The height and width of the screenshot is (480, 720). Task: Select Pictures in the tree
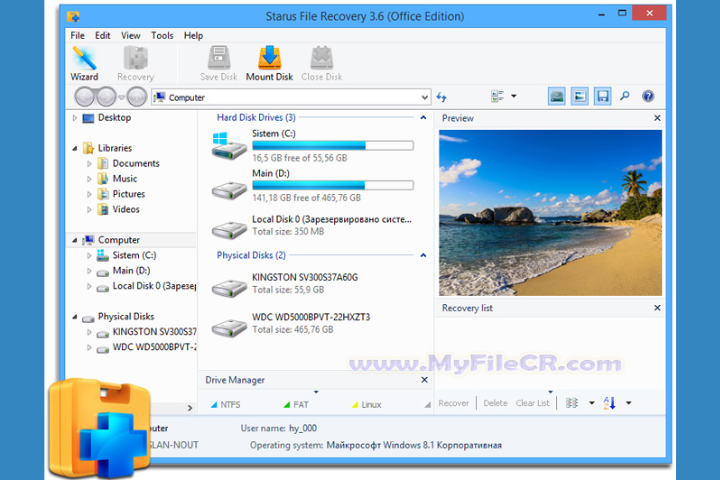click(x=129, y=194)
